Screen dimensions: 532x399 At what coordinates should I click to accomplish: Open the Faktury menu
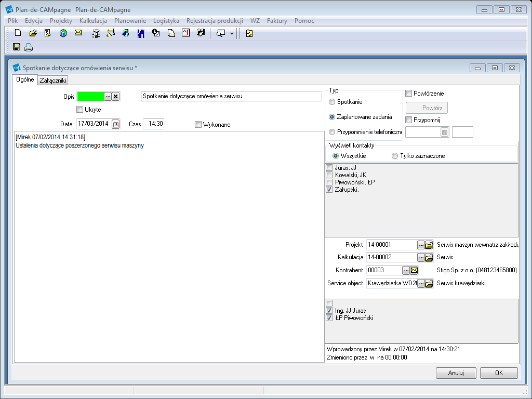277,21
